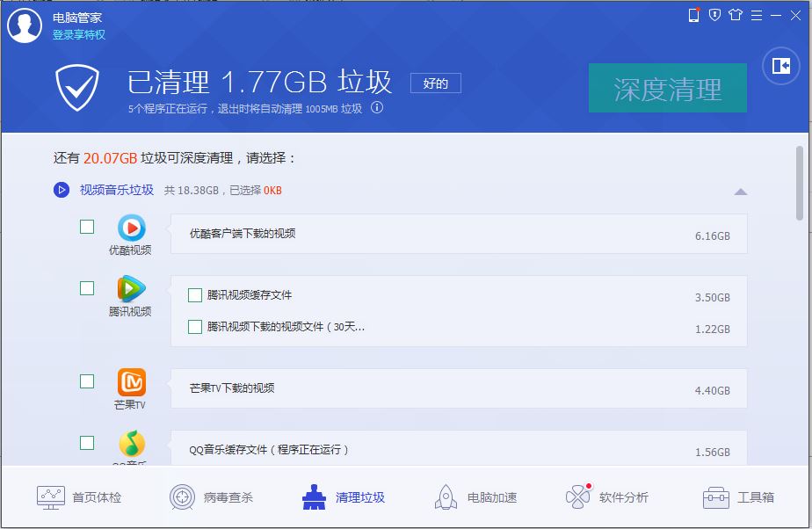Viewport: 812px width, 529px height.
Task: Open the shield security icon in title bar
Action: tap(714, 15)
